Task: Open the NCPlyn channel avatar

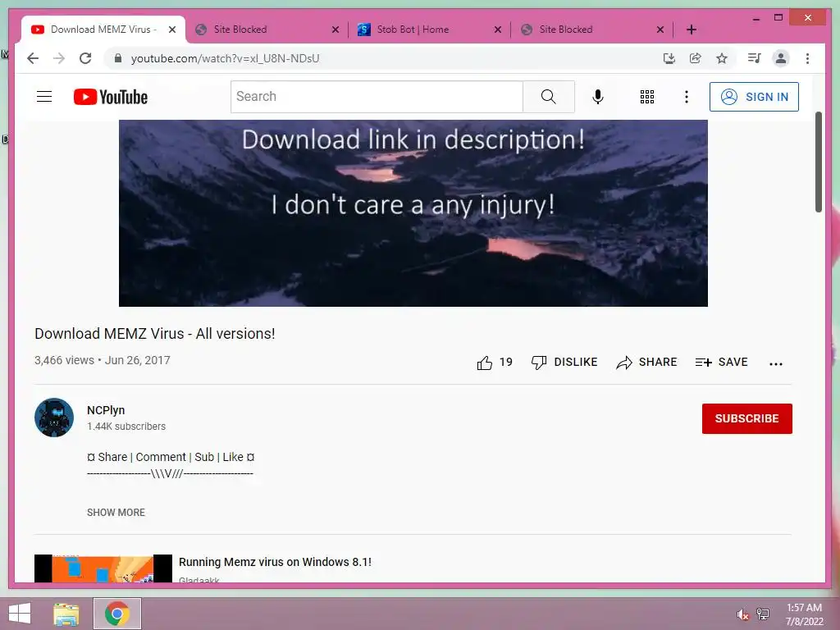Action: click(54, 418)
